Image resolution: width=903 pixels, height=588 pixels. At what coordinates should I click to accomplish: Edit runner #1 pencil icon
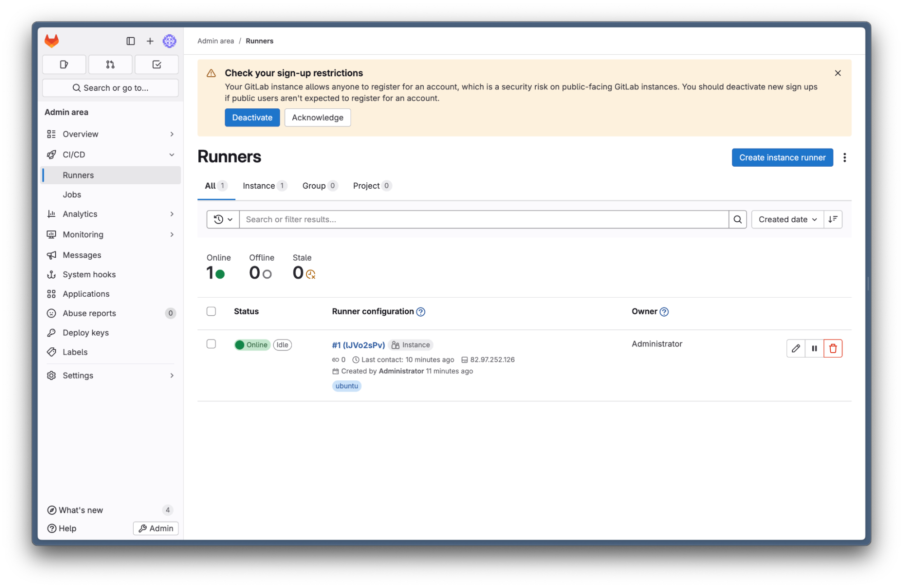click(x=796, y=349)
